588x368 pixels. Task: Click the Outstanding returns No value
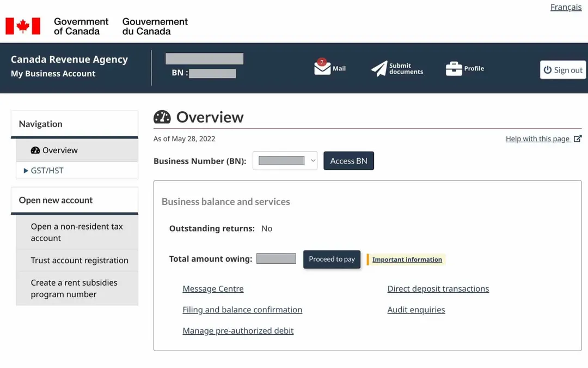point(267,228)
